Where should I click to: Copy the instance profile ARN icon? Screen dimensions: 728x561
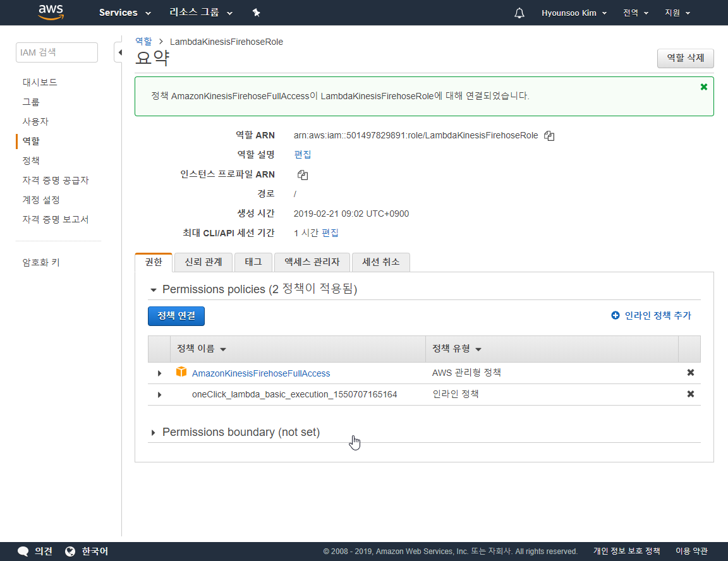(303, 175)
